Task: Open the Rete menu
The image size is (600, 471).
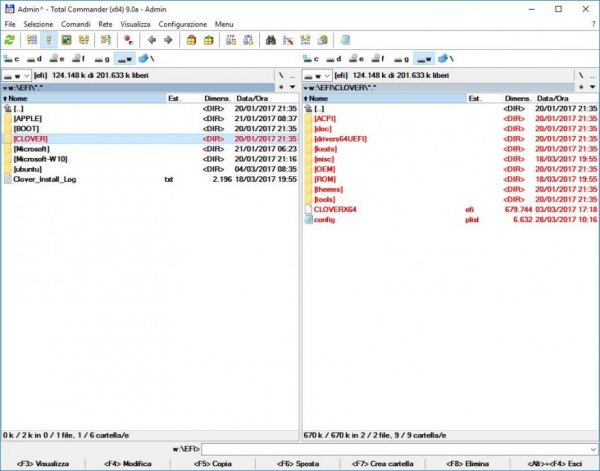Action: (105, 24)
